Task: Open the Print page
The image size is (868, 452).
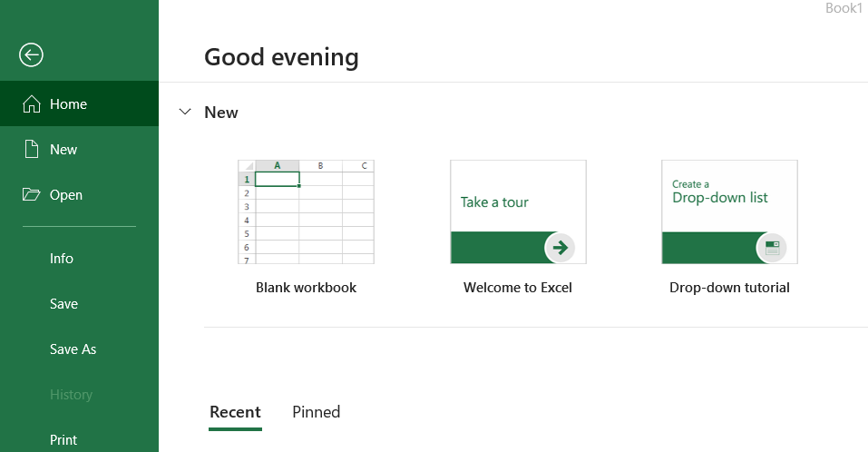Action: click(63, 440)
